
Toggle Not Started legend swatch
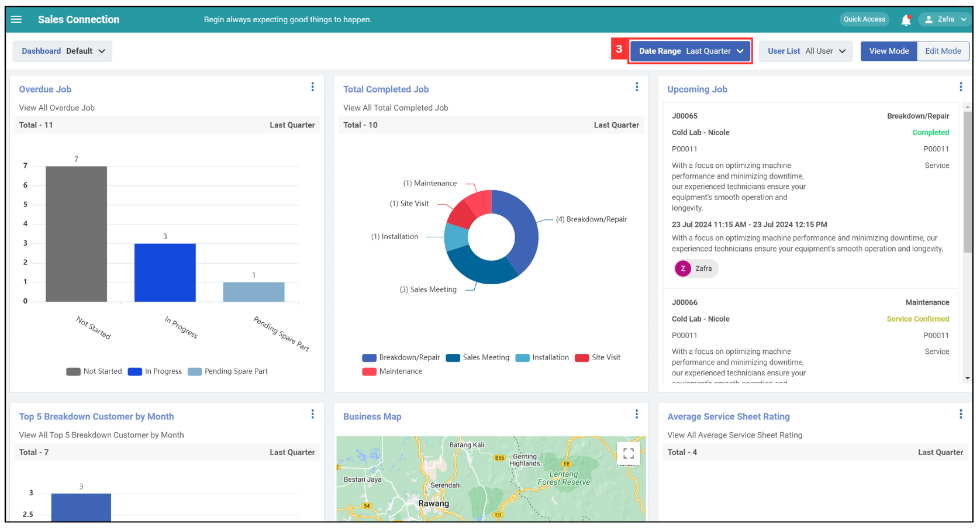73,371
